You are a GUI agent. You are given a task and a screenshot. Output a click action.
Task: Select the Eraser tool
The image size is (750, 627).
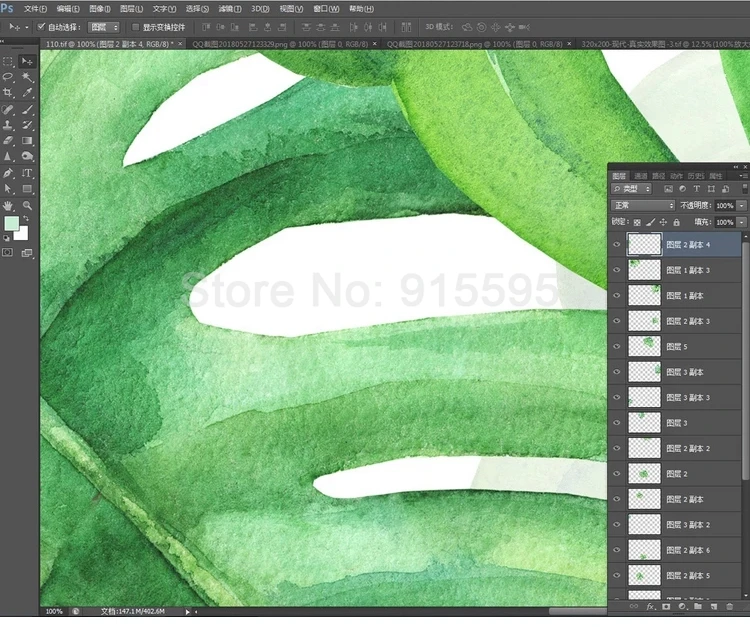[8, 141]
